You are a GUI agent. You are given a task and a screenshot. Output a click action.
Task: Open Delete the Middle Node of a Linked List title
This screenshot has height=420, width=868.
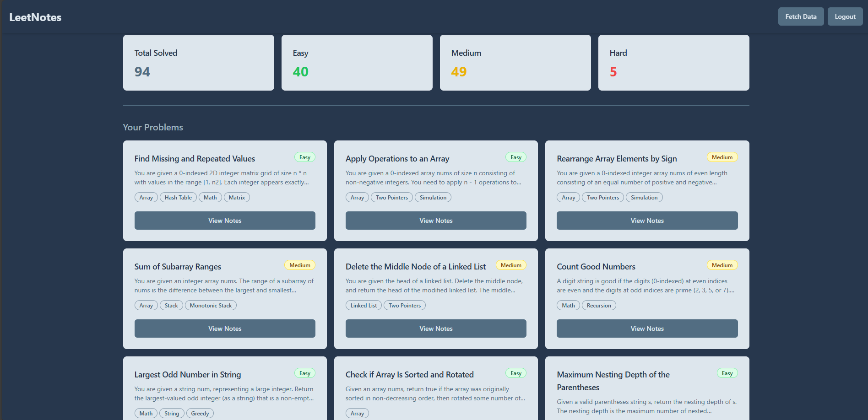[416, 267]
